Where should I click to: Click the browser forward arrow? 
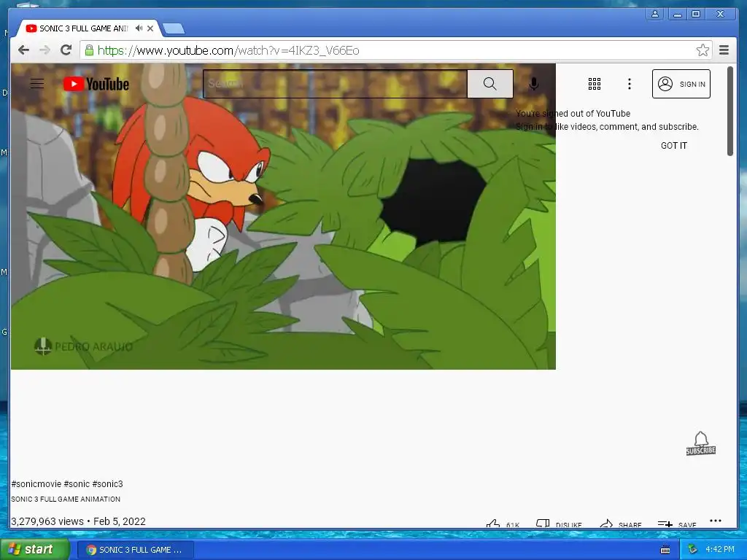44,50
